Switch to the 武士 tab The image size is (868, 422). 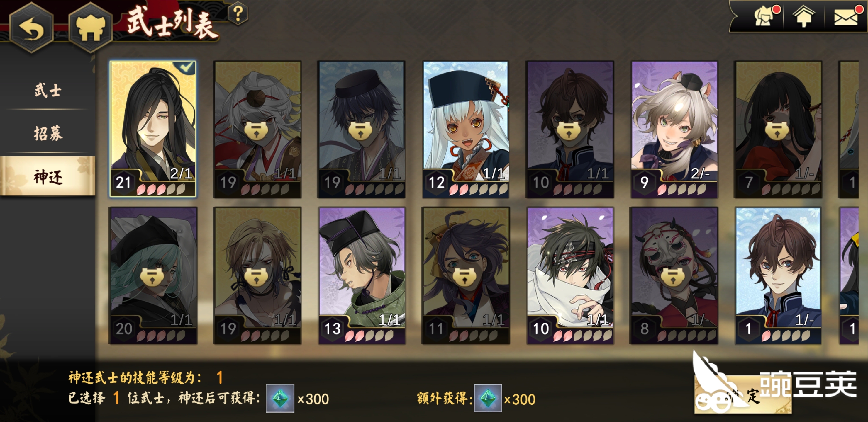(48, 90)
